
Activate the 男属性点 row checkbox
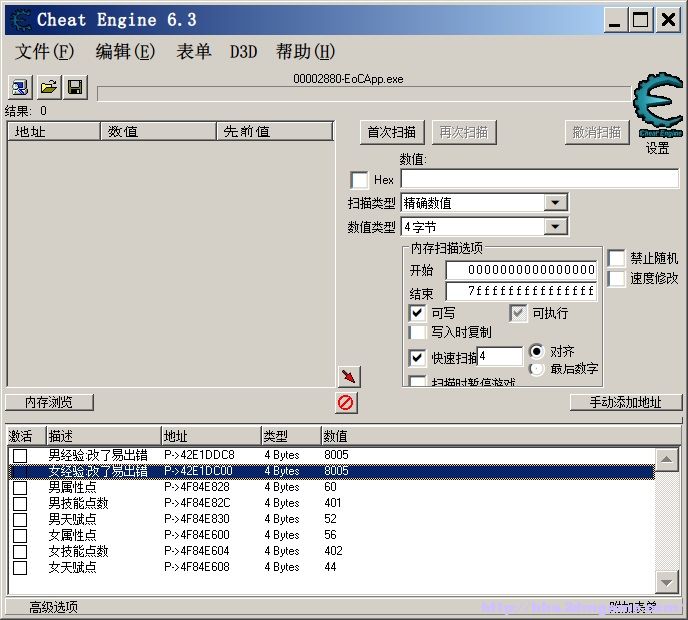[x=20, y=487]
